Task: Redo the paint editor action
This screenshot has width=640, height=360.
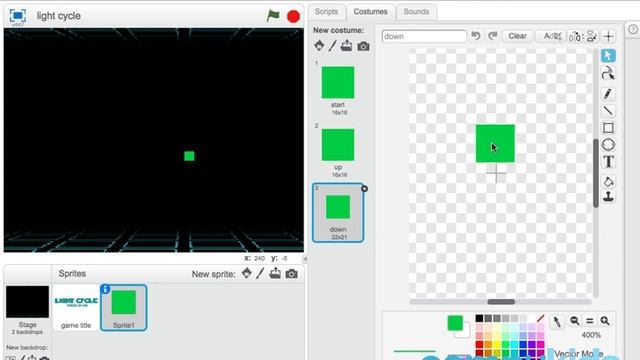Action: pyautogui.click(x=493, y=36)
